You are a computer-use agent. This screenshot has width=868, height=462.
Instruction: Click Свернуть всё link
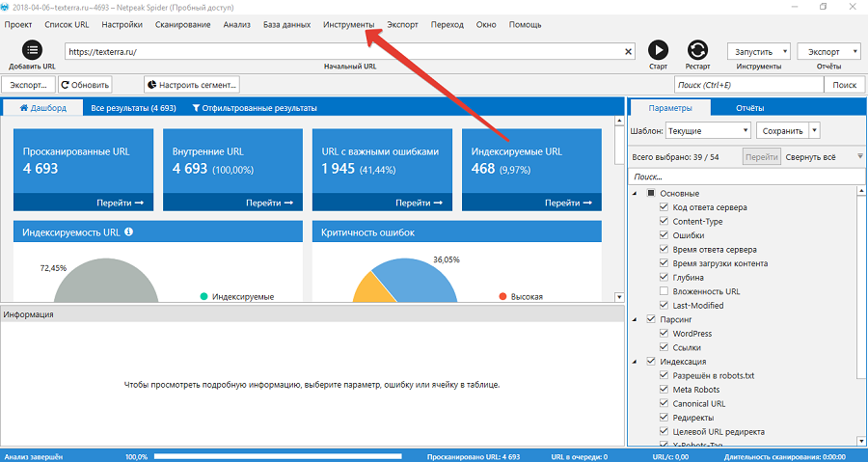[810, 157]
